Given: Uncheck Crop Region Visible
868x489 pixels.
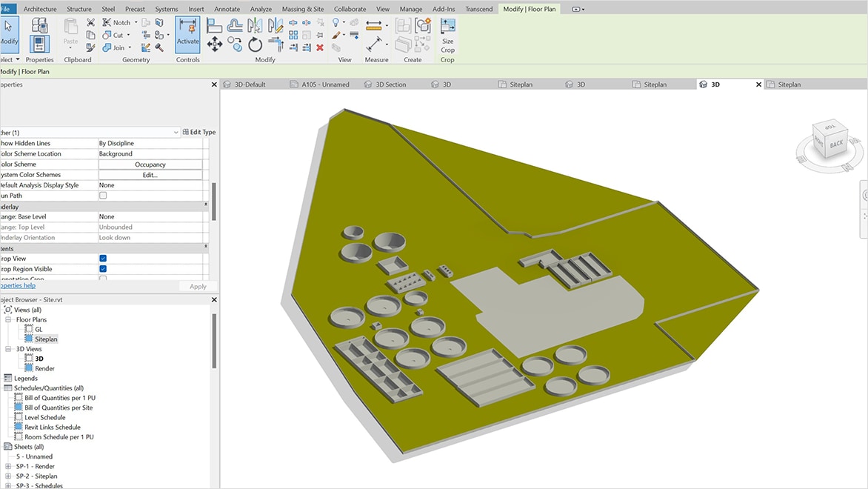Looking at the screenshot, I should (102, 268).
